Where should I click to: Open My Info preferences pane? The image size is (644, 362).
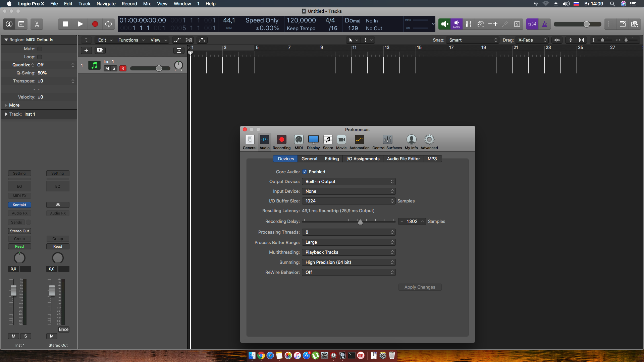pyautogui.click(x=411, y=142)
